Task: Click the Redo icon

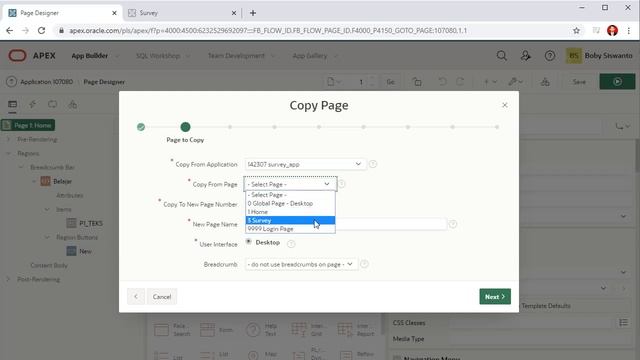Action: (460, 82)
